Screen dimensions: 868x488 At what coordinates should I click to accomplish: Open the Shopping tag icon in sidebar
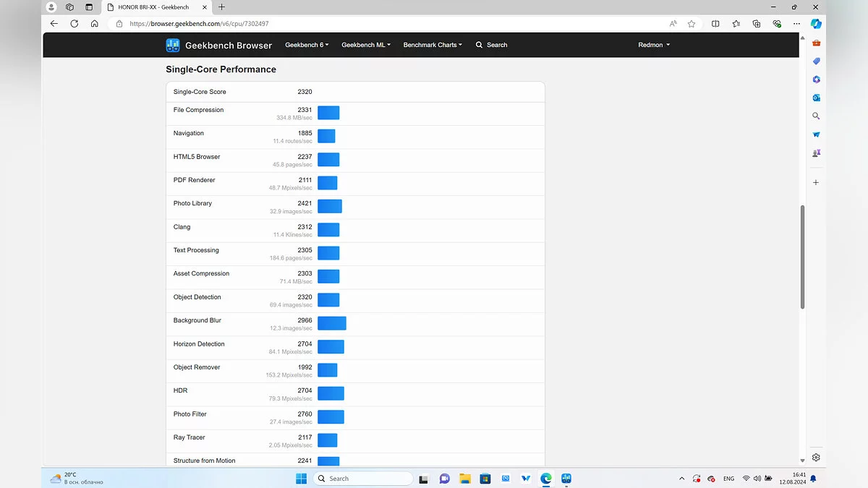[816, 61]
